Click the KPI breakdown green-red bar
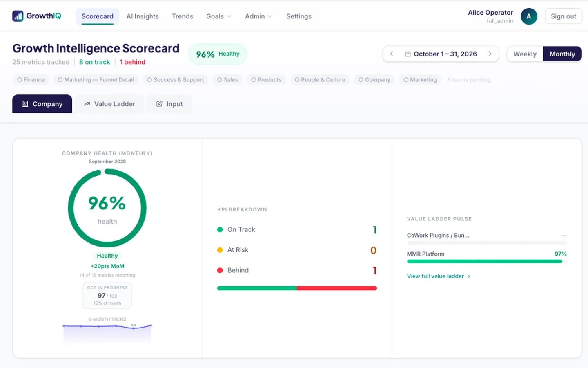 tap(297, 288)
